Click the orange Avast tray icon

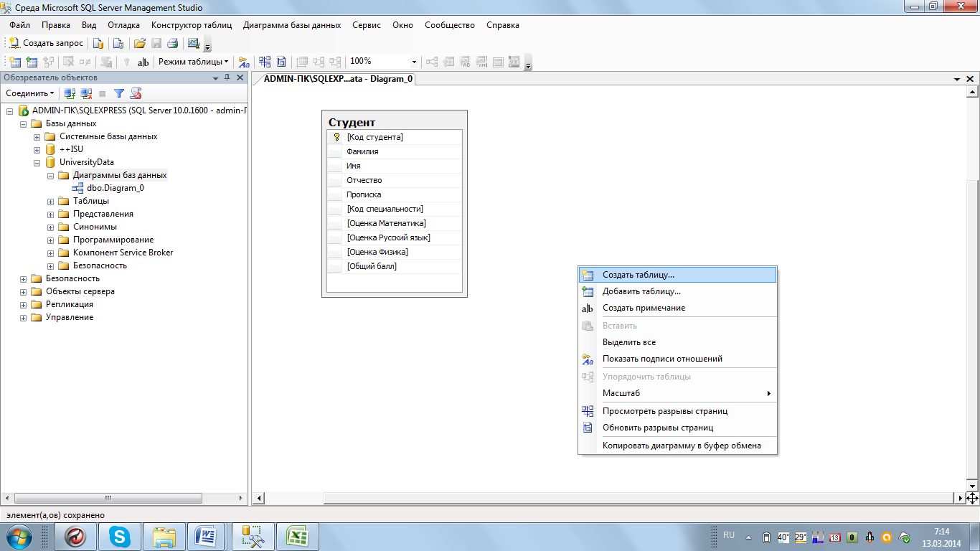(x=887, y=537)
